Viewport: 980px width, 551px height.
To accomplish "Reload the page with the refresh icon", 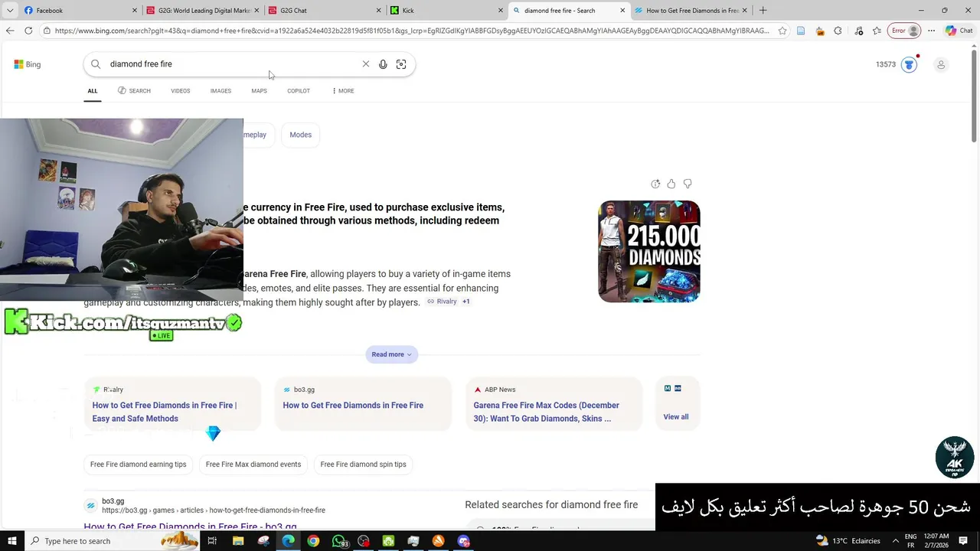I will pos(28,31).
